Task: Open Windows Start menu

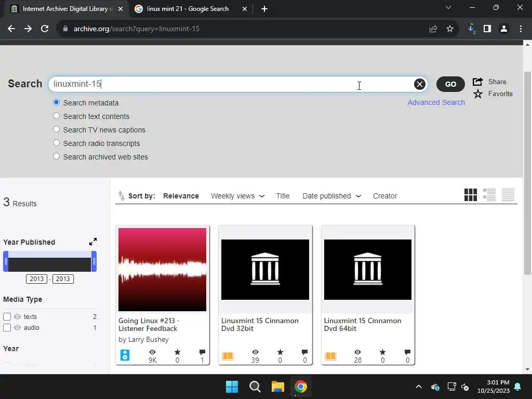Action: (x=232, y=387)
